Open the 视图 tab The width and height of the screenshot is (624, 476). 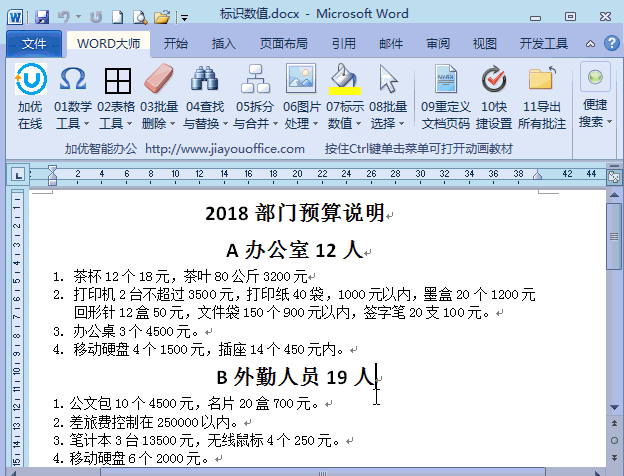tap(485, 43)
